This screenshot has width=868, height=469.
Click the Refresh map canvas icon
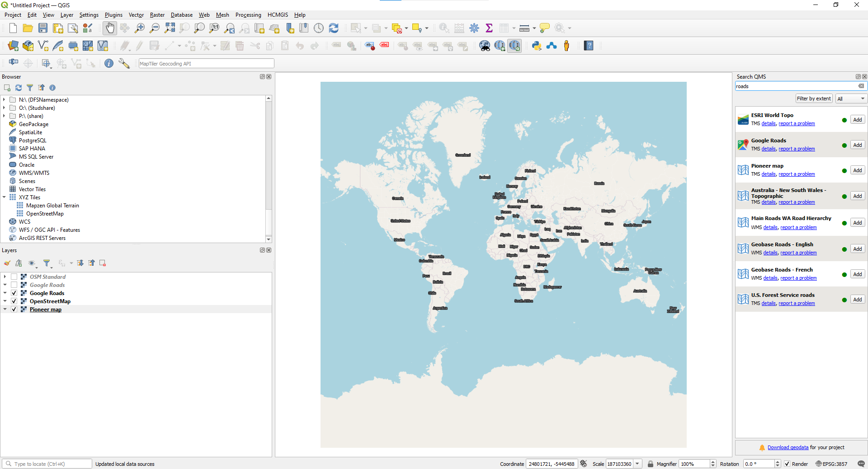[334, 28]
